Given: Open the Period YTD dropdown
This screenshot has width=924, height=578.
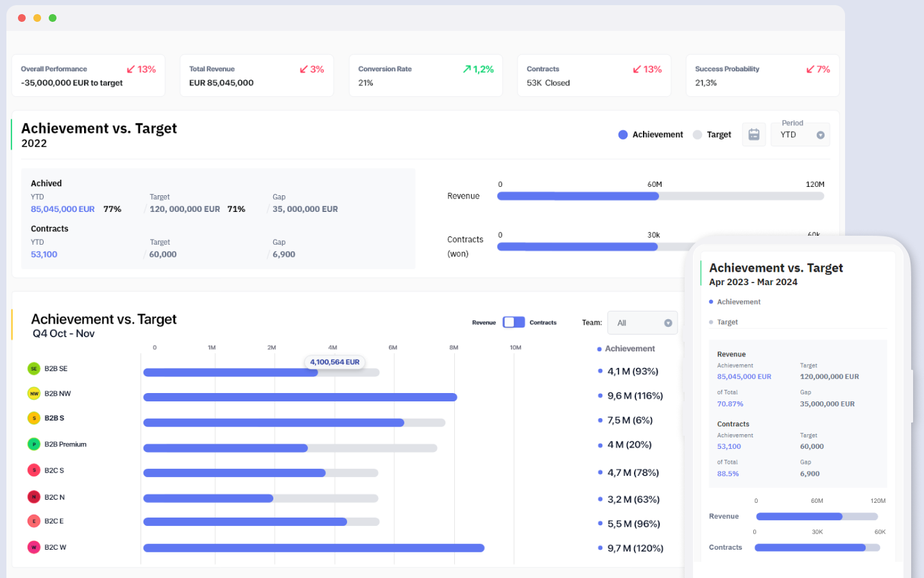Looking at the screenshot, I should click(x=801, y=134).
